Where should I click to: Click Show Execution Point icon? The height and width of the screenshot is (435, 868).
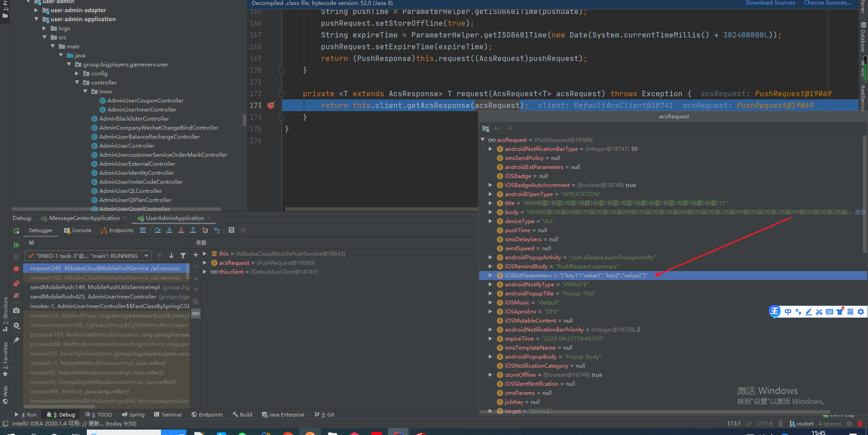click(143, 230)
